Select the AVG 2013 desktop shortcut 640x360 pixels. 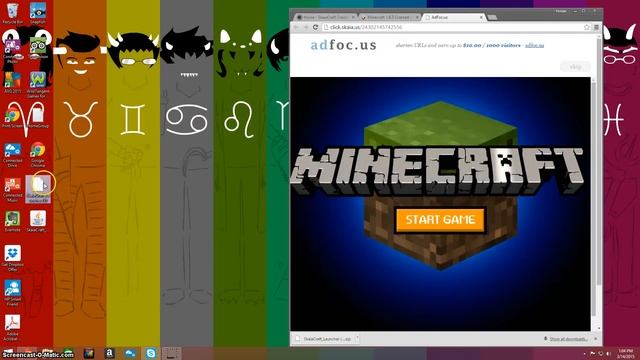pos(12,83)
